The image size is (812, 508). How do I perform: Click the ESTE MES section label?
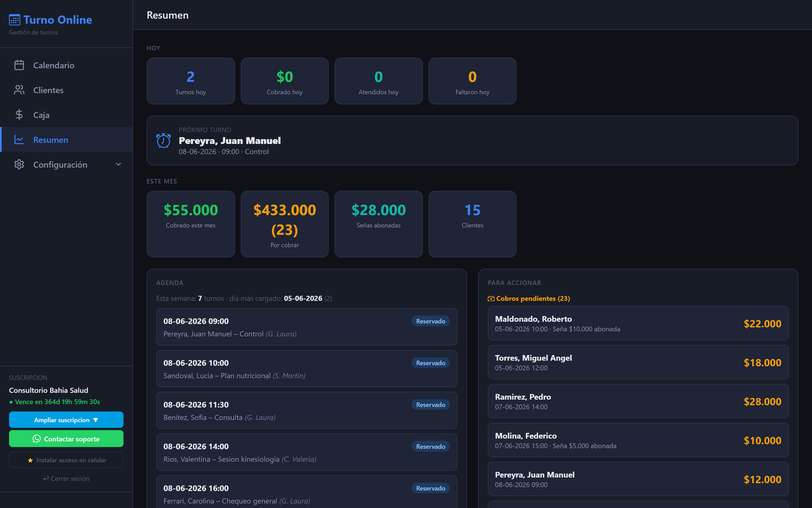pos(162,181)
